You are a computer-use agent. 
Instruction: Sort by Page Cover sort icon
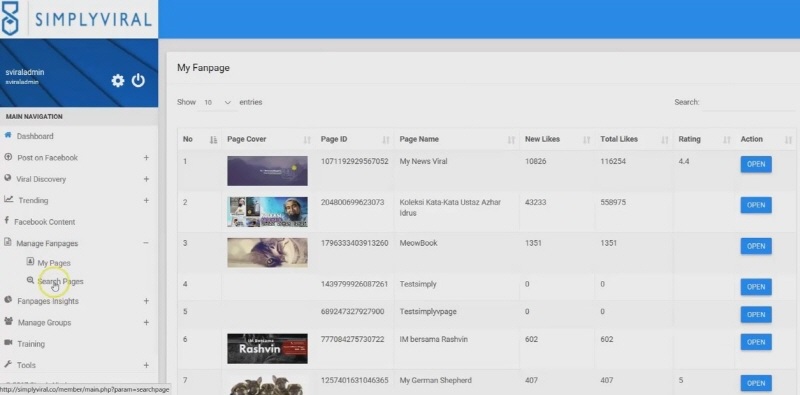tap(307, 140)
